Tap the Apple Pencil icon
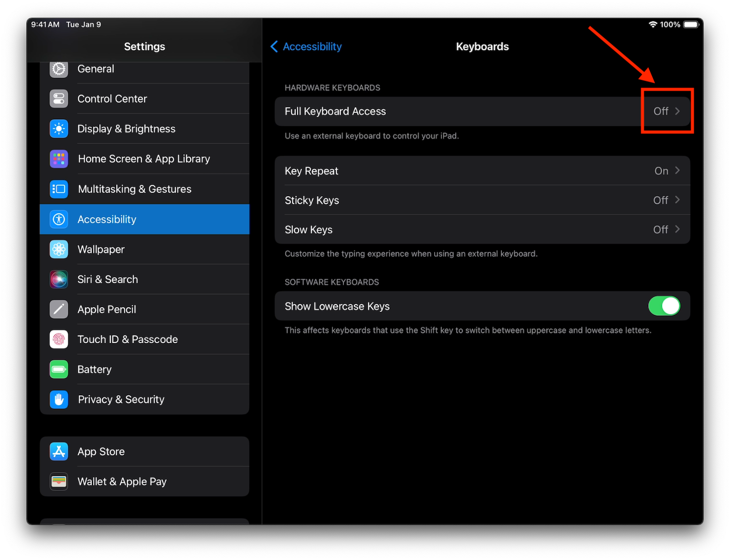Image resolution: width=730 pixels, height=560 pixels. (59, 310)
